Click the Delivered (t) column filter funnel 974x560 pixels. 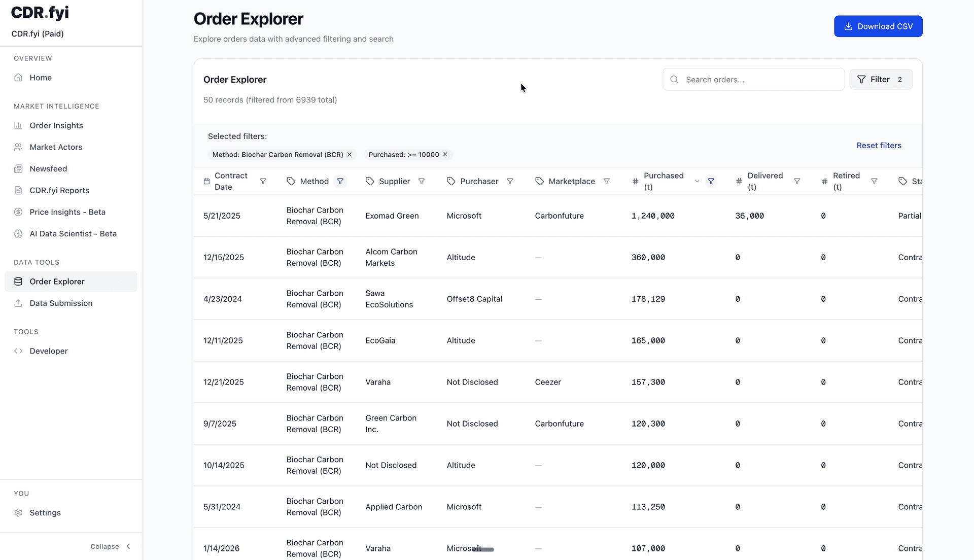pos(796,181)
